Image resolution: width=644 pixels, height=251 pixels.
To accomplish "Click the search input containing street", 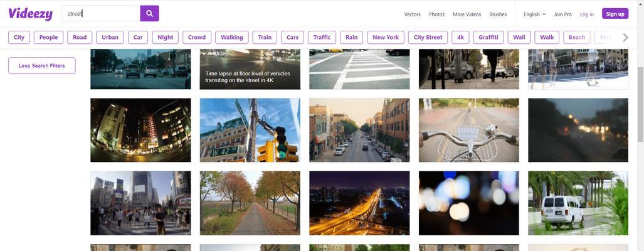I will 101,14.
